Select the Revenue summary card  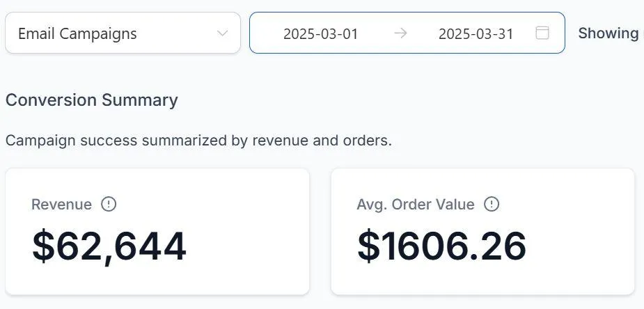[x=157, y=232]
